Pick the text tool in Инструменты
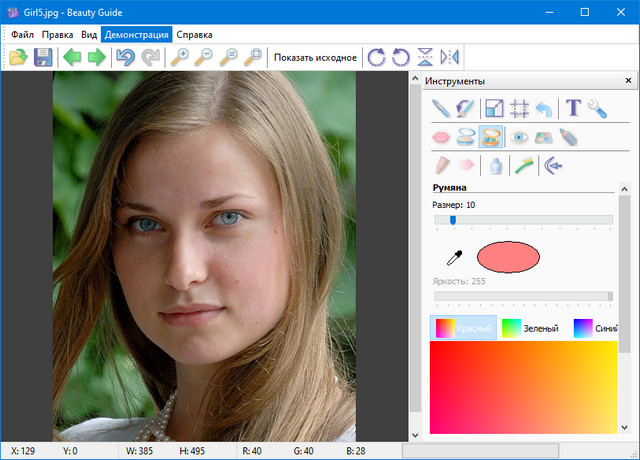This screenshot has height=460, width=640. click(x=573, y=108)
